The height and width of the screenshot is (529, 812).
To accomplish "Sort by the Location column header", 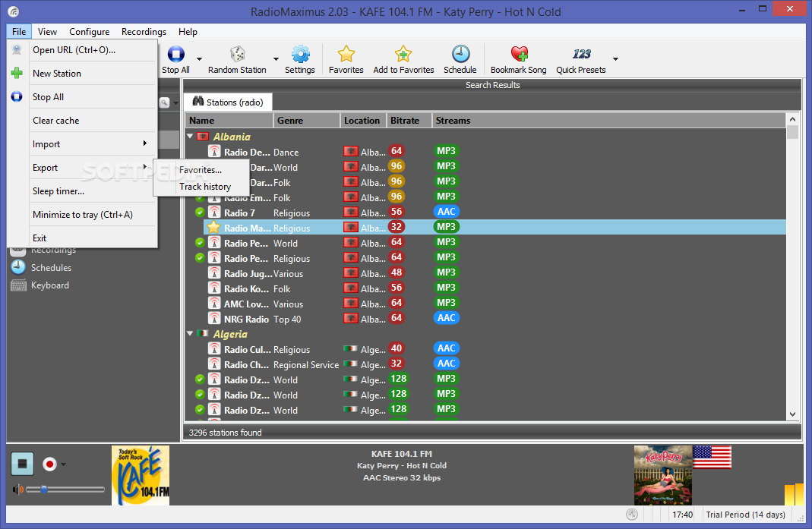I will (363, 120).
